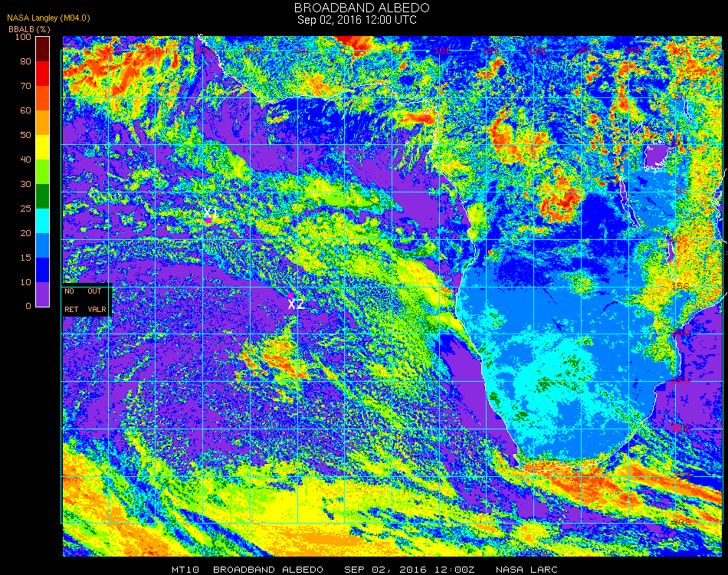Click the '15W' longitude label
This screenshot has height=575, width=728.
[x=205, y=51]
